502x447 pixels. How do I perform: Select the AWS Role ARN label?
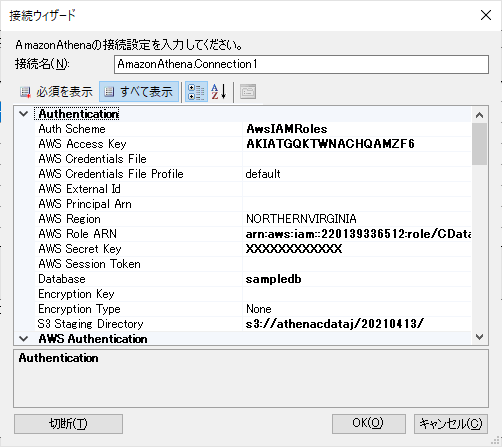coord(78,234)
